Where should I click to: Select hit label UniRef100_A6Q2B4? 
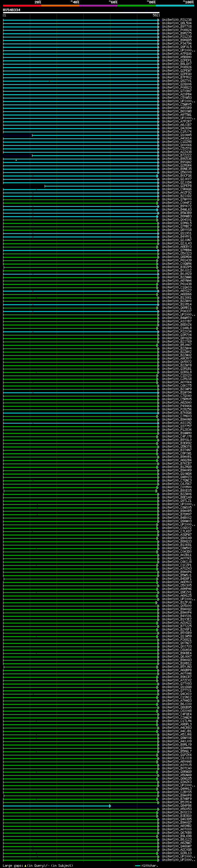(x=177, y=460)
